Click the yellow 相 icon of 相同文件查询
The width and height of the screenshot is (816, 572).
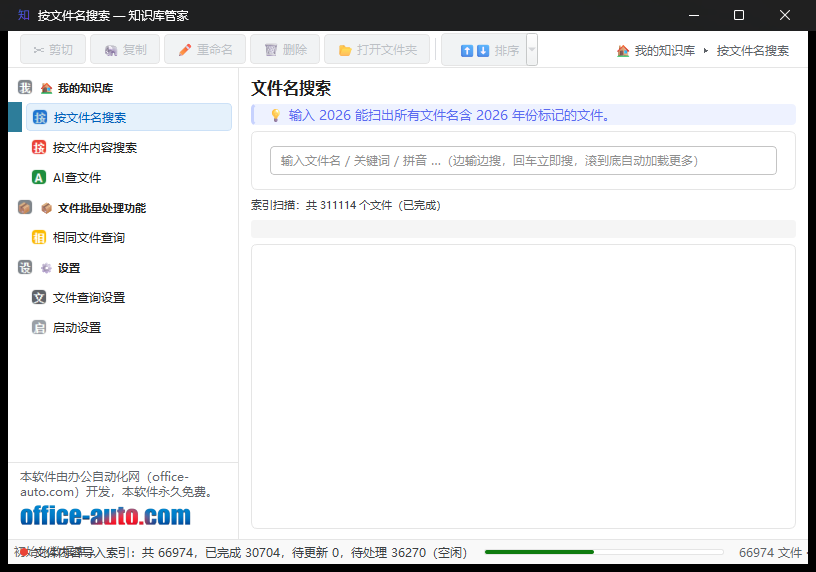pos(39,237)
